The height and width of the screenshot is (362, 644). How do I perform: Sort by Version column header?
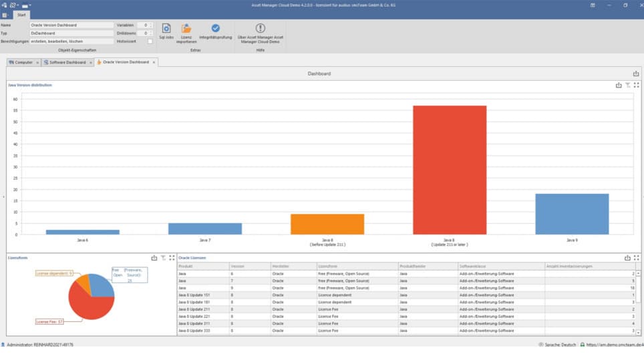point(250,266)
